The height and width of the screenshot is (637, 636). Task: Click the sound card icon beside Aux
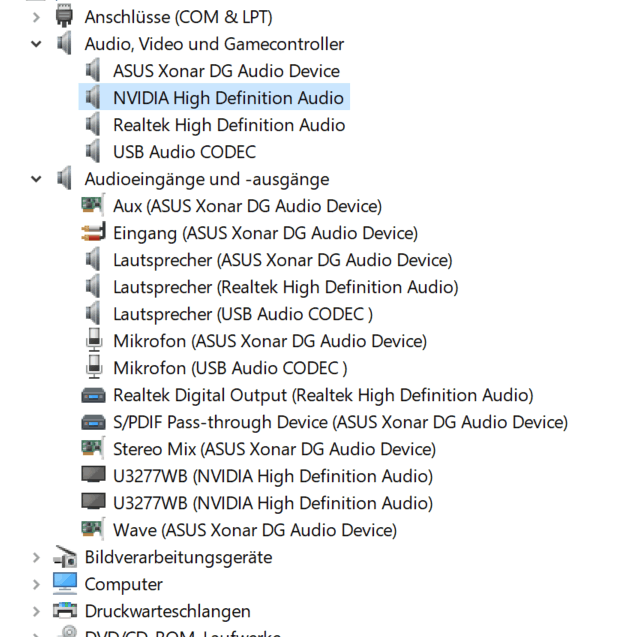click(x=93, y=205)
